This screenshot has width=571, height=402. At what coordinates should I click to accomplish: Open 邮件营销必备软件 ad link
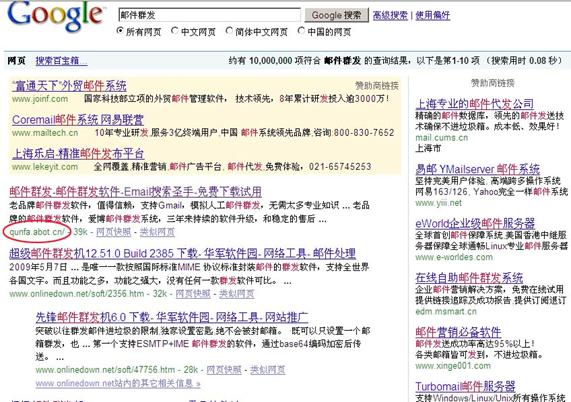(458, 332)
